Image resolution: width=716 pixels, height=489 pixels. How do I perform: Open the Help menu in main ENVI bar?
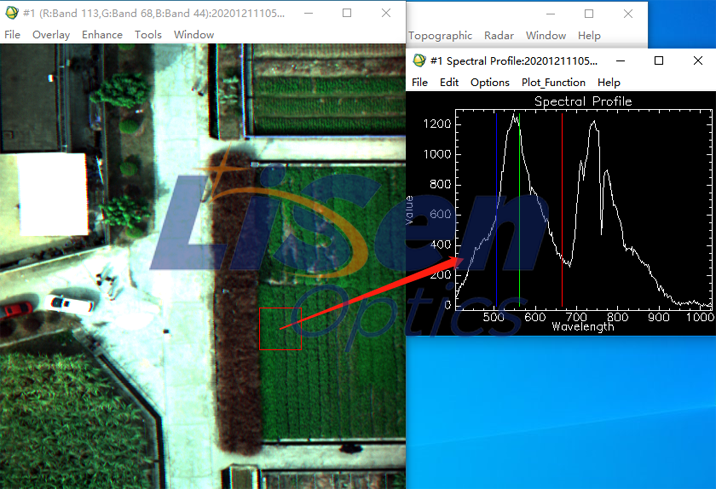point(589,36)
